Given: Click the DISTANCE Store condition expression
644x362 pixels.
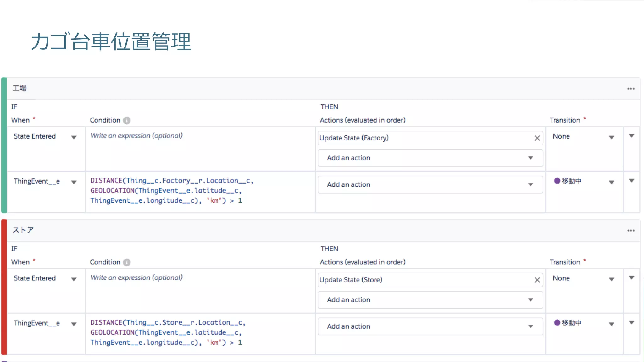Looking at the screenshot, I should pos(168,332).
